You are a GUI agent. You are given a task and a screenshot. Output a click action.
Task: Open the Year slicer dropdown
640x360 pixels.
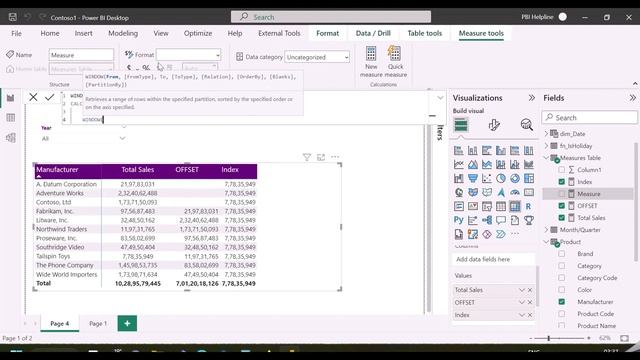point(122,138)
